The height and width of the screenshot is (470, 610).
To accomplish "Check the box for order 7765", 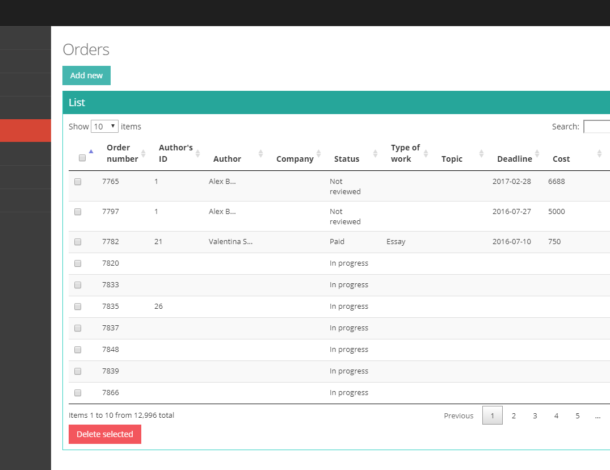I will (x=78, y=181).
